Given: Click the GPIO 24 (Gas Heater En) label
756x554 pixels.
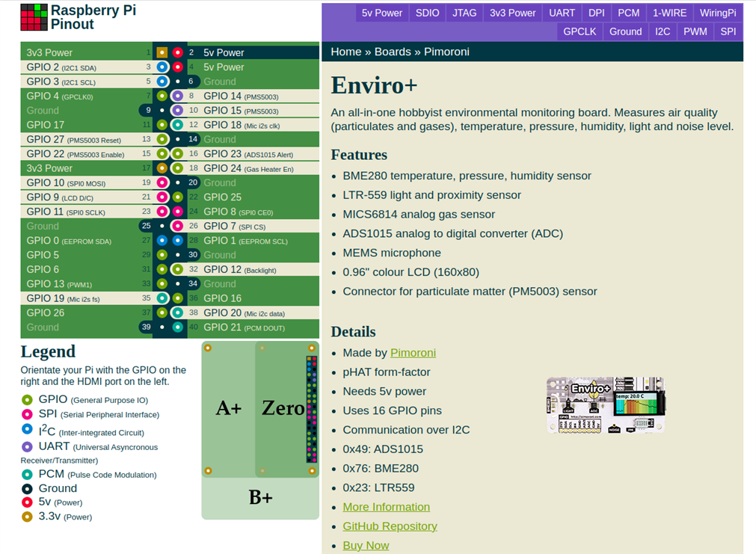Looking at the screenshot, I should tap(248, 168).
